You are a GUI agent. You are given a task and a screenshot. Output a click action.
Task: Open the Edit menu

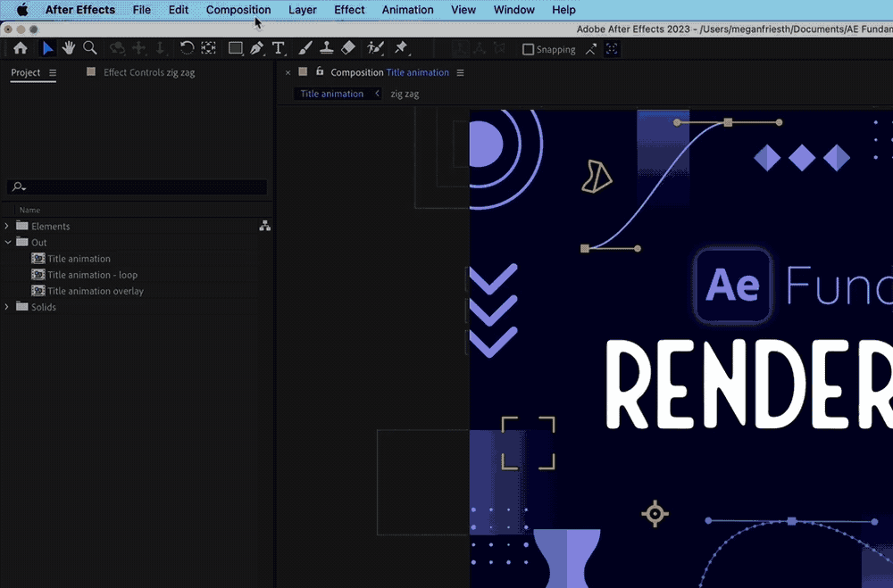coord(179,10)
